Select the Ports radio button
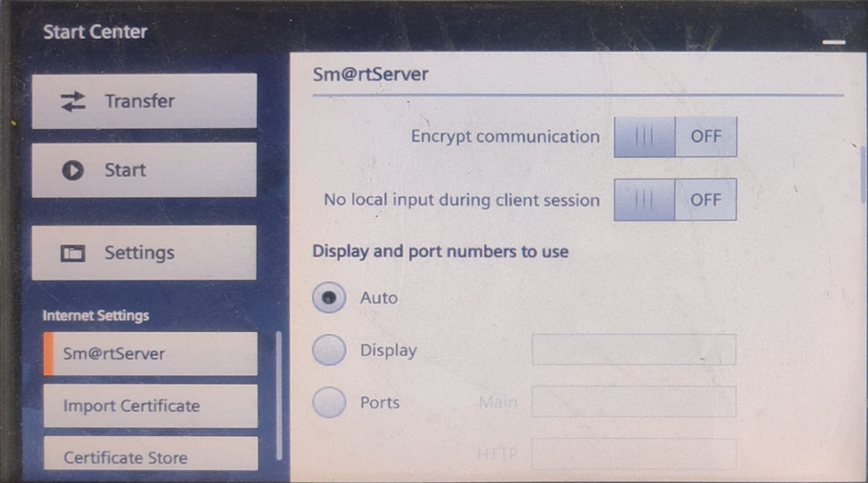 329,402
